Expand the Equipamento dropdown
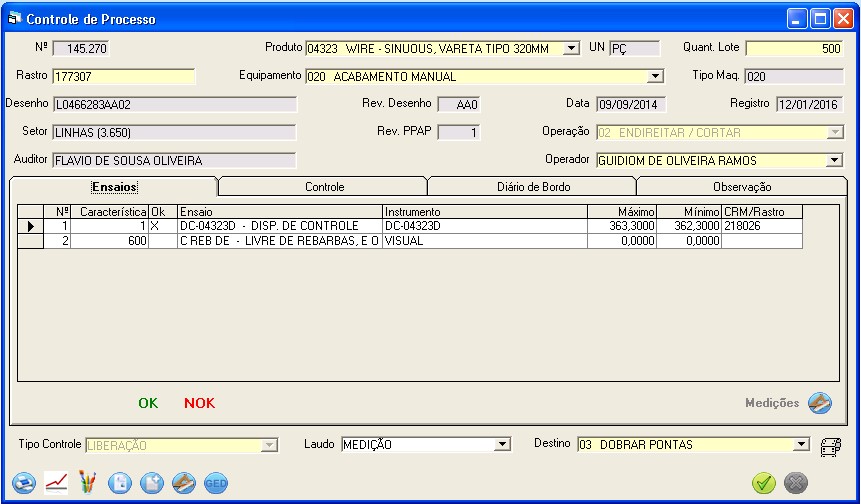Viewport: 861px width, 504px height. click(655, 76)
